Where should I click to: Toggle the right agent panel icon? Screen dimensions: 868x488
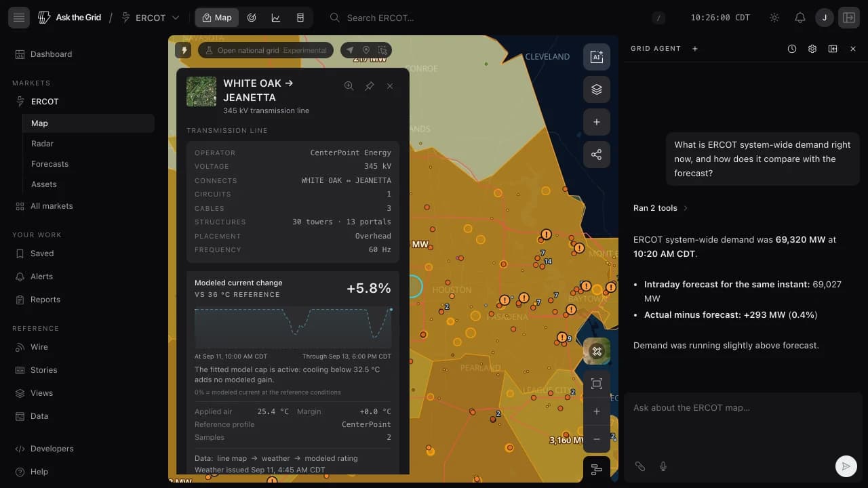[x=849, y=18]
